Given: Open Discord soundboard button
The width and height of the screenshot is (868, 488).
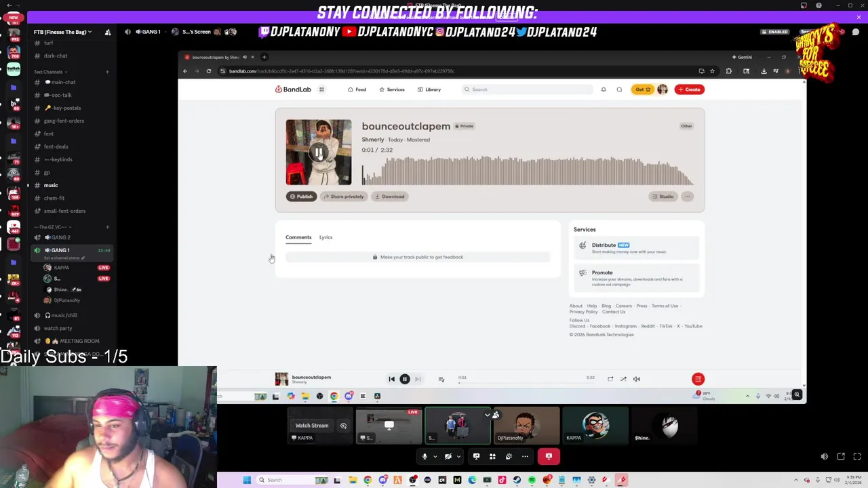Looking at the screenshot, I should [509, 457].
